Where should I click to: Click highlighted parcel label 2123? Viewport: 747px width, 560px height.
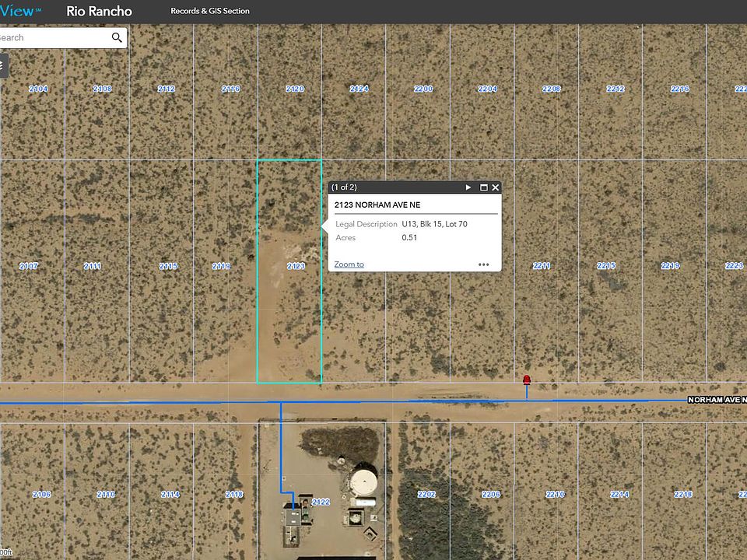(x=296, y=266)
